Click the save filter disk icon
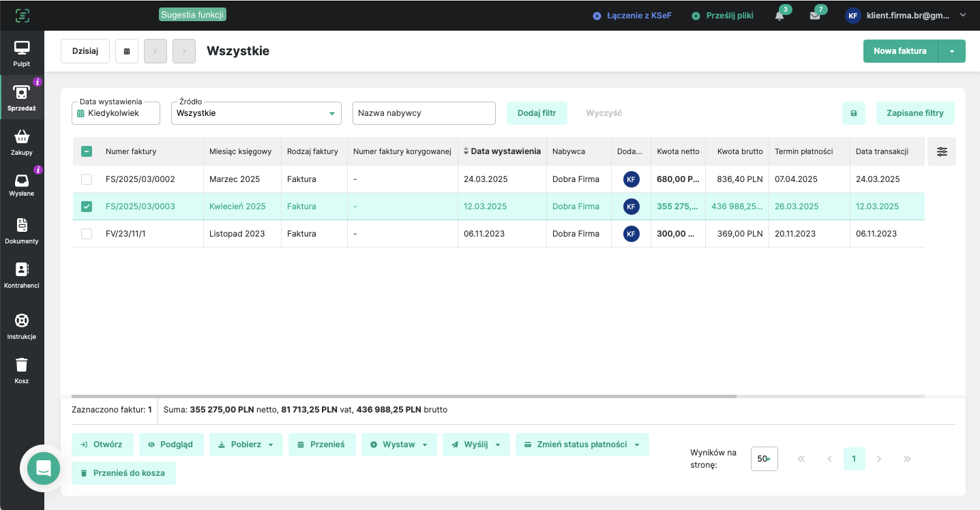The height and width of the screenshot is (510, 980). coord(854,113)
